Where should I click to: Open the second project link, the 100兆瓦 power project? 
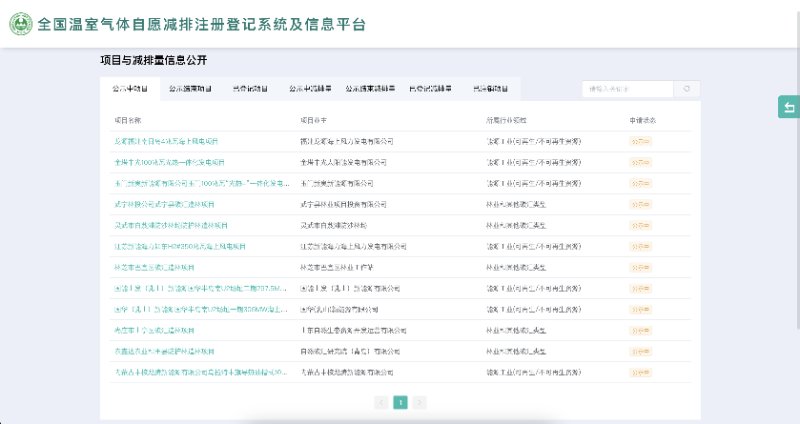[169, 162]
